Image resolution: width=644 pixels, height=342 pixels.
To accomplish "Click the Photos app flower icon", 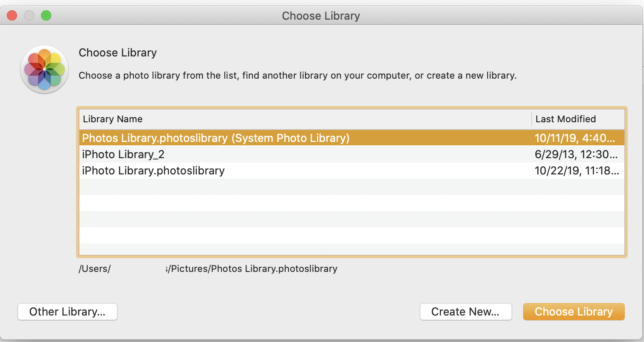I will [44, 69].
